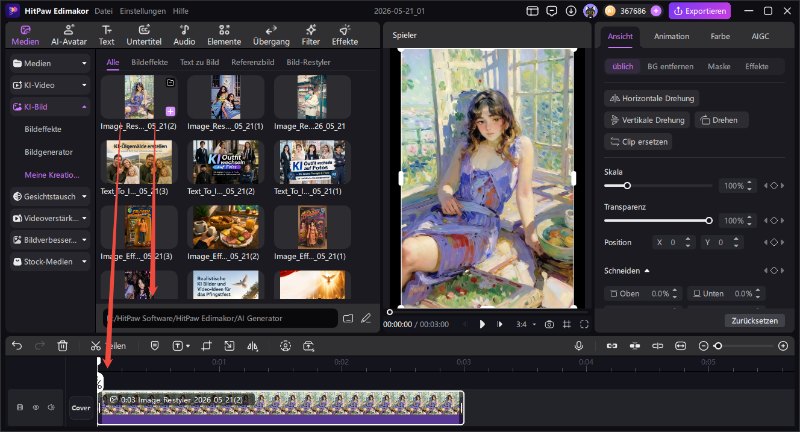The height and width of the screenshot is (432, 800).
Task: Adjust the Skala slider handle
Action: click(x=627, y=186)
